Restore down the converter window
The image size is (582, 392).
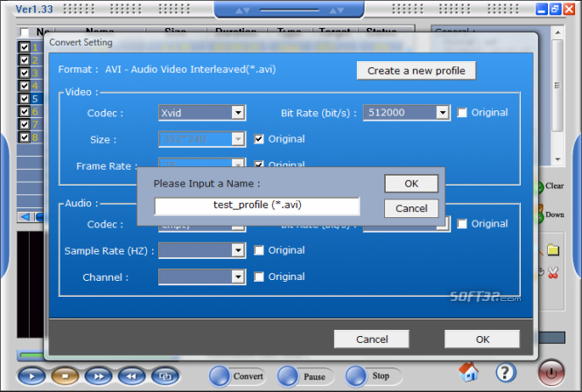[x=555, y=10]
